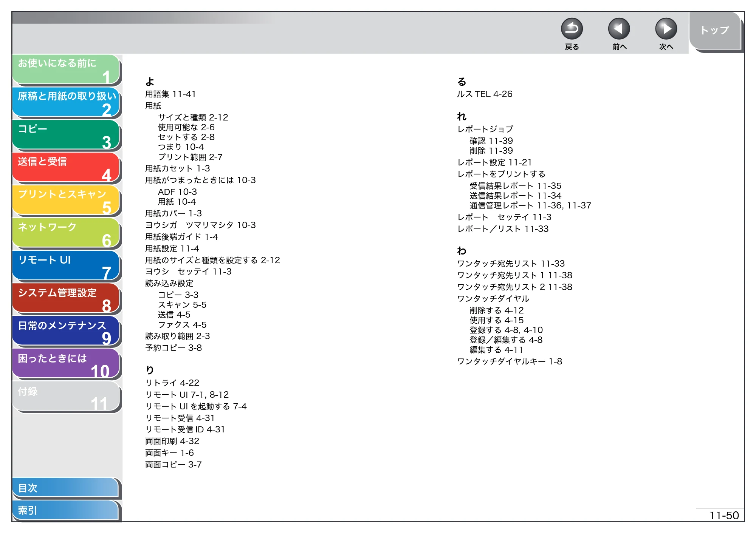Click entry ヨウシガ ツマリマシタ 10-3
The height and width of the screenshot is (534, 756).
point(201,225)
